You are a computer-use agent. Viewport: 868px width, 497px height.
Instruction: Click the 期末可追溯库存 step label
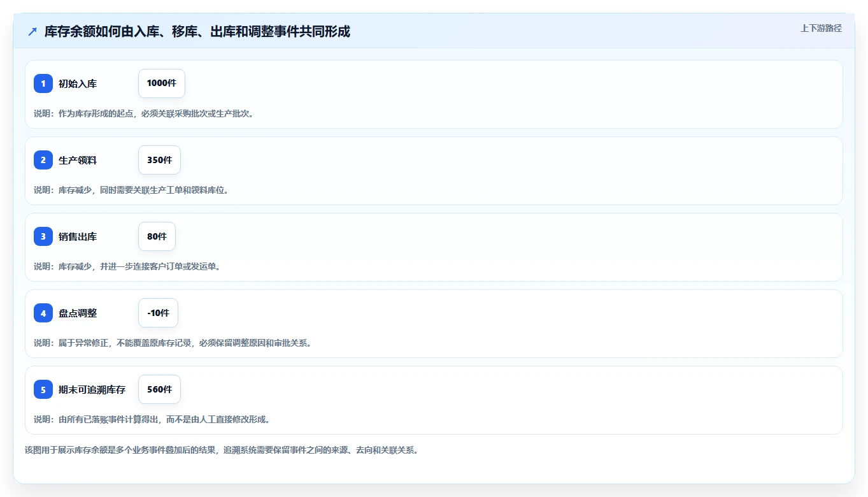[x=92, y=389]
